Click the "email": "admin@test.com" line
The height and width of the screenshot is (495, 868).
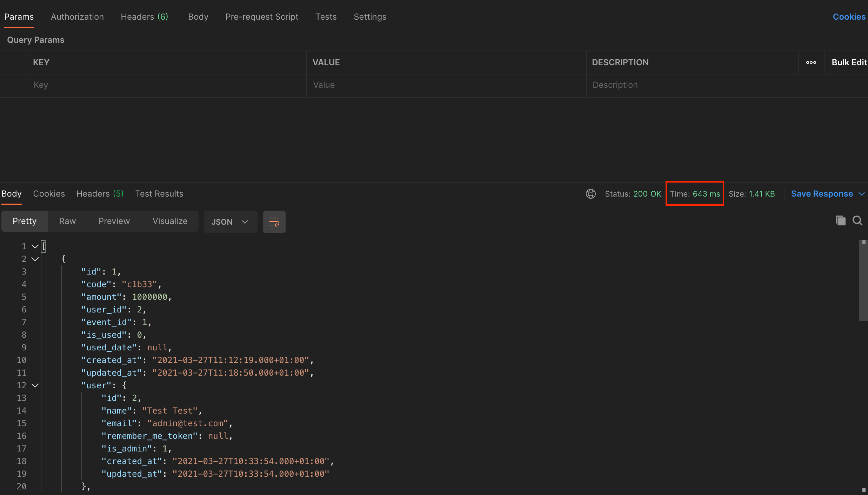click(x=167, y=423)
